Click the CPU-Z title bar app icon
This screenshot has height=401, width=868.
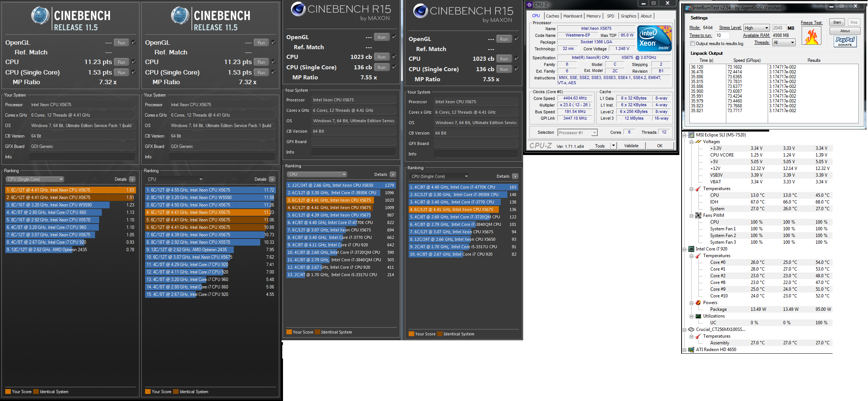pos(529,5)
